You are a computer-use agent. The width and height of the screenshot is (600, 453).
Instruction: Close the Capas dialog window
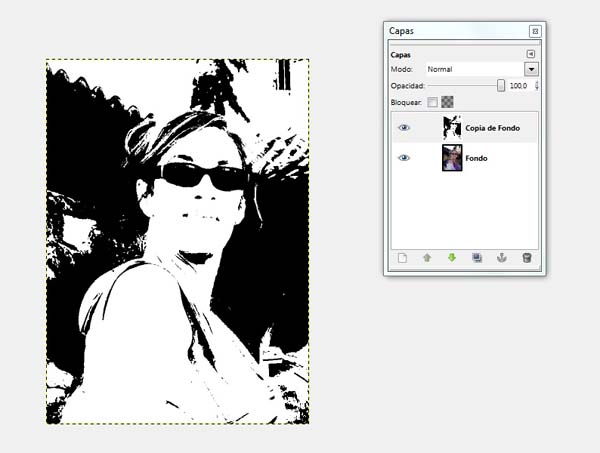(x=535, y=31)
